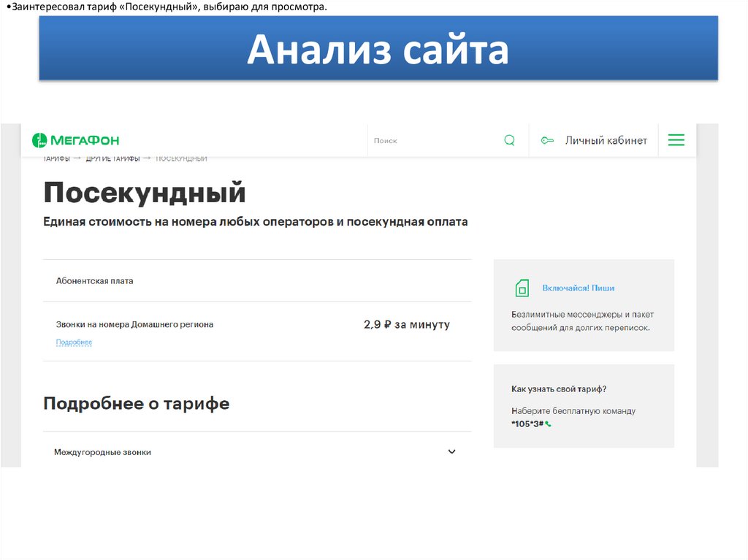Click the green magnifier search icon
Screen dimensions: 748x560
tap(509, 140)
